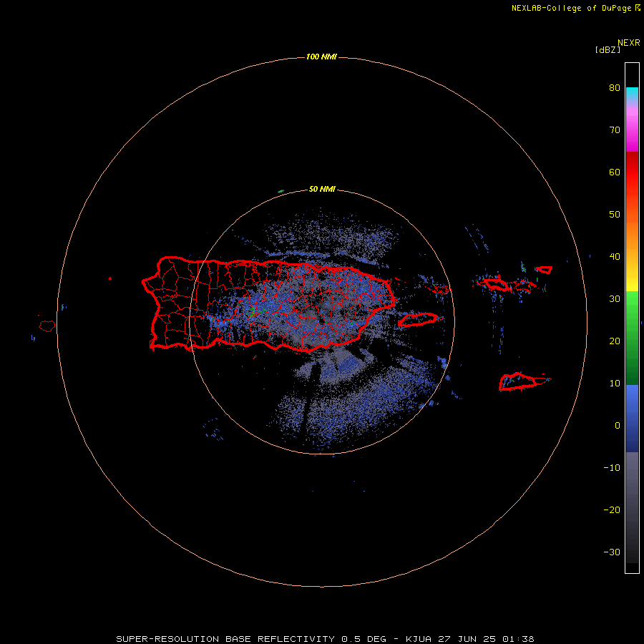This screenshot has height=644, width=644.
Task: Click the 50 NMI range ring label
Action: (x=322, y=190)
